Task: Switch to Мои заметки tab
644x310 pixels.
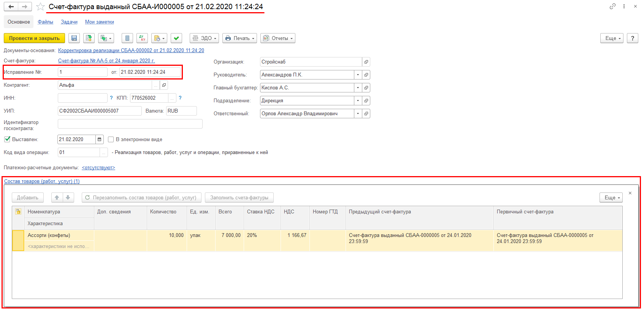Action: [100, 22]
